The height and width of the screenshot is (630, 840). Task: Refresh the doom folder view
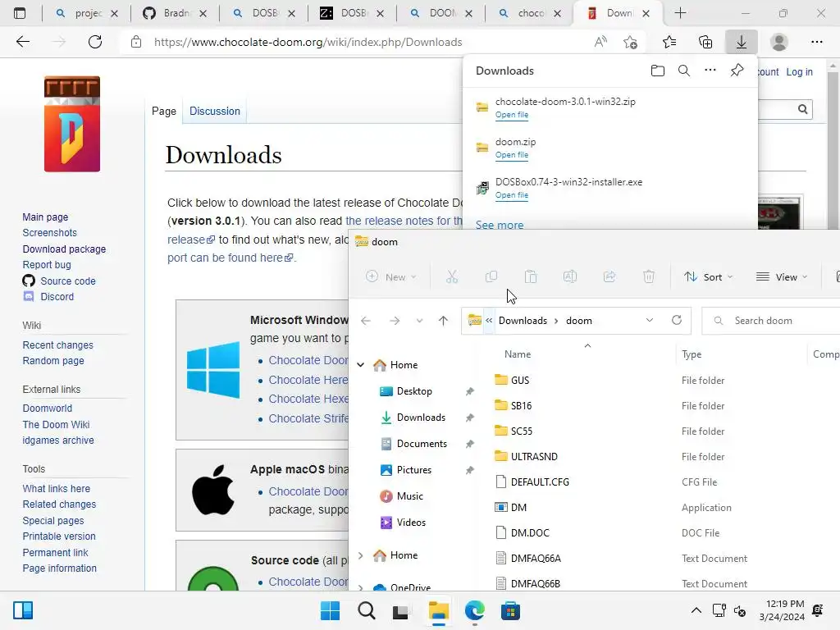(677, 320)
